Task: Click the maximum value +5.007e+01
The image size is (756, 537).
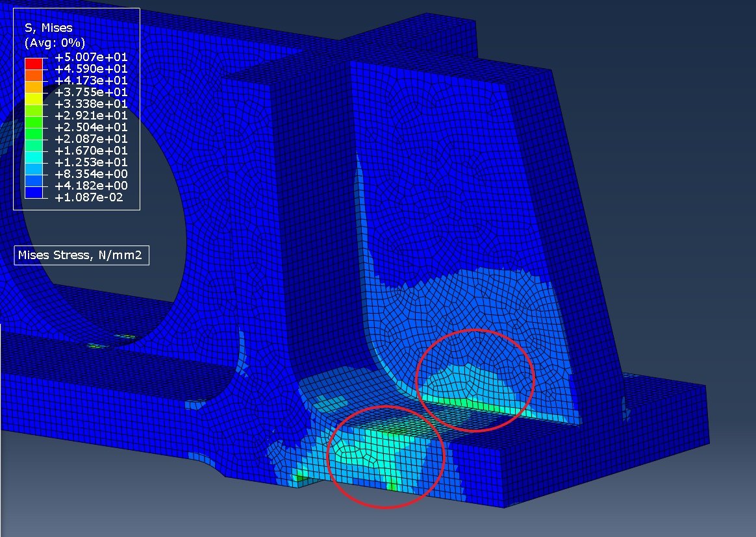Action: point(90,57)
